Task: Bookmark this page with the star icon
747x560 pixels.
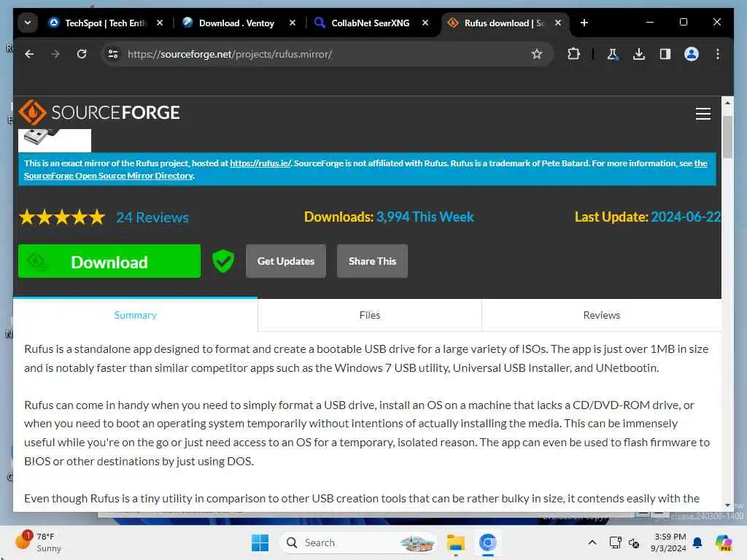Action: point(537,54)
